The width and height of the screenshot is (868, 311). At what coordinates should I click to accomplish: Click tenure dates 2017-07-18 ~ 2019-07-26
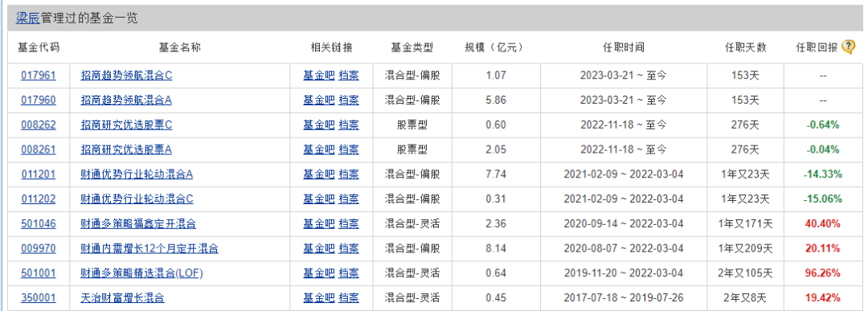(624, 298)
